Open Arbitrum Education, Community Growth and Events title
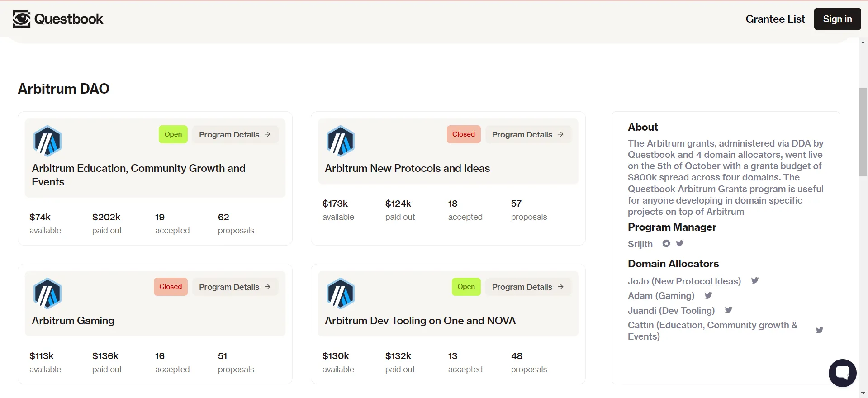Image resolution: width=868 pixels, height=398 pixels. tap(138, 175)
